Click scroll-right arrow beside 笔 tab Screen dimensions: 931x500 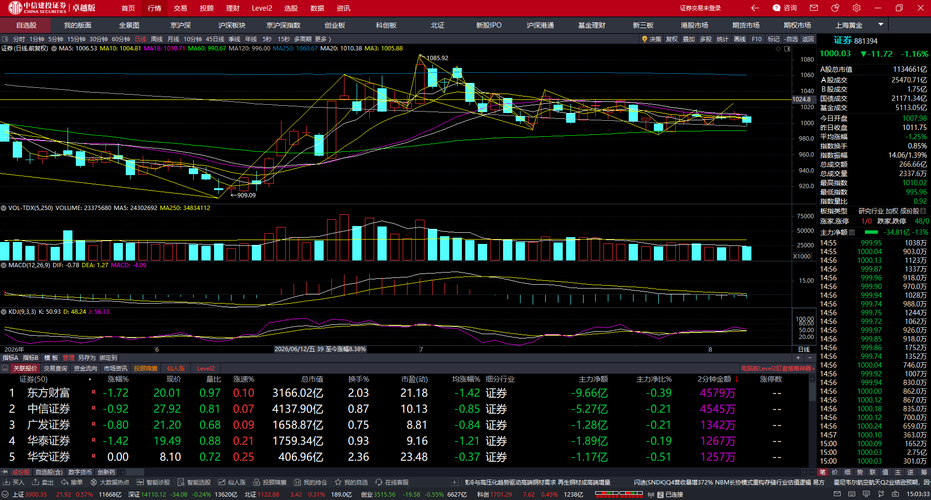(x=805, y=472)
